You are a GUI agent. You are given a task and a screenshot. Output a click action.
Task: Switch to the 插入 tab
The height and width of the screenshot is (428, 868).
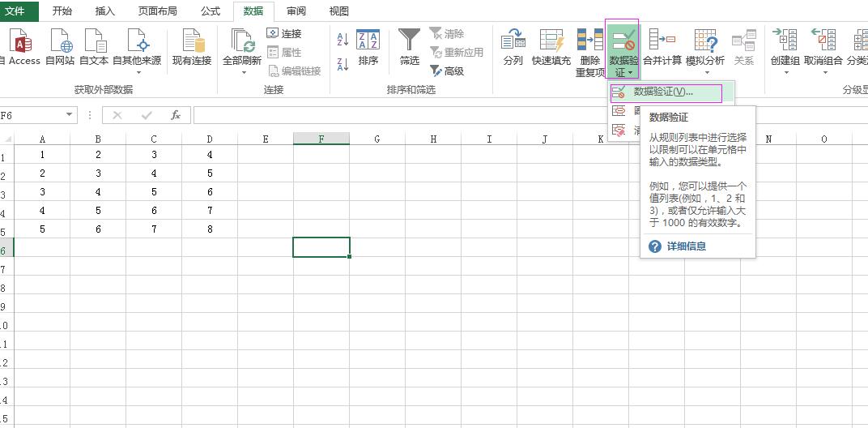coord(105,11)
